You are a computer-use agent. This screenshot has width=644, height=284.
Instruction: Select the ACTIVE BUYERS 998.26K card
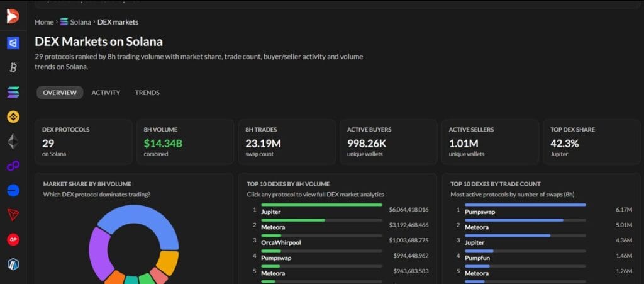pyautogui.click(x=389, y=142)
